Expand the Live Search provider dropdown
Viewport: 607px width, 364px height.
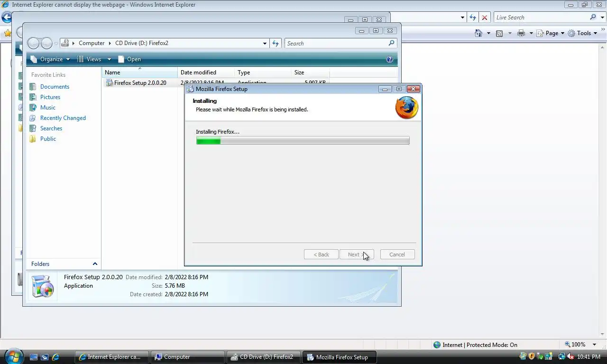pyautogui.click(x=601, y=18)
